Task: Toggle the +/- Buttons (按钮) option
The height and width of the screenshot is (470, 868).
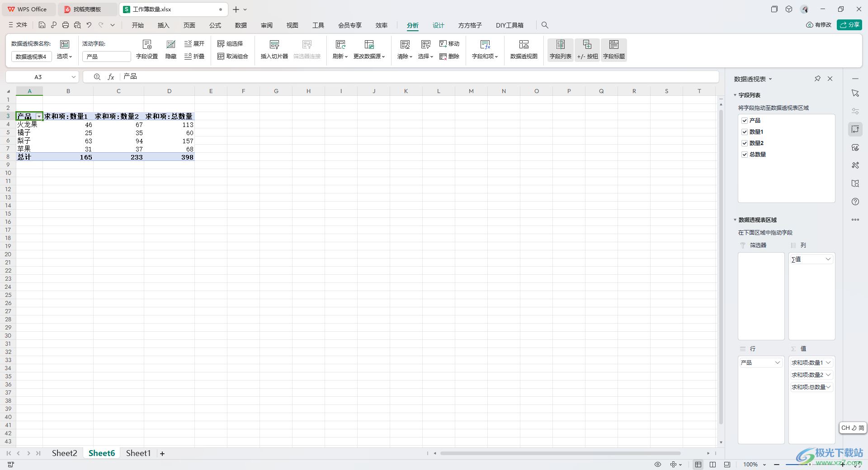Action: 587,50
